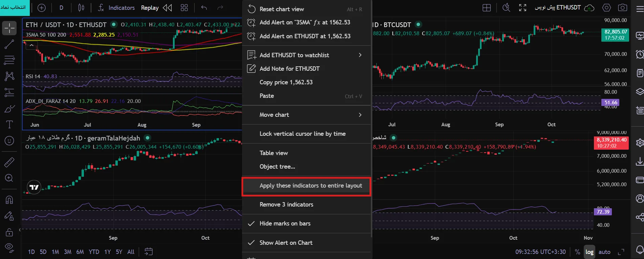Choose Apply these indicators to entire layout
Screen dimensions: 644x259
coord(307,186)
